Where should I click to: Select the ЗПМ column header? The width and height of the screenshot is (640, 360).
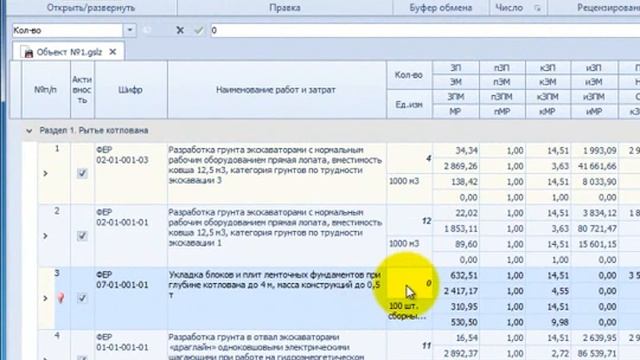[x=456, y=97]
